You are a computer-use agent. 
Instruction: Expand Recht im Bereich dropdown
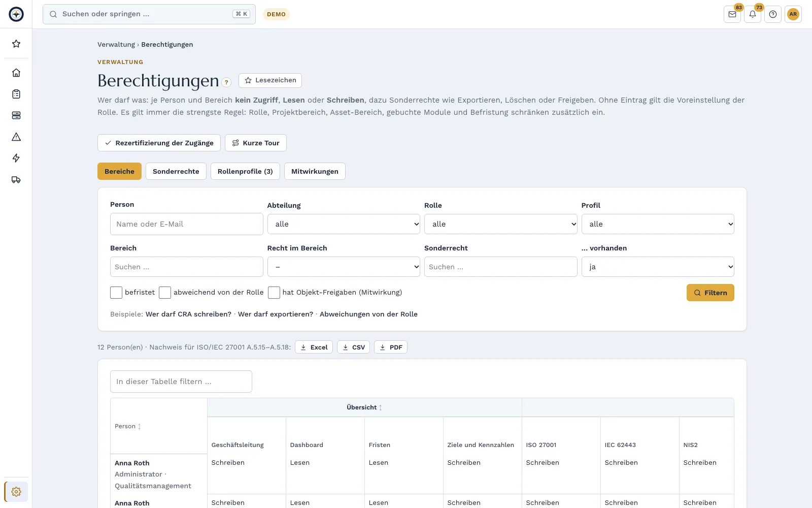point(344,267)
